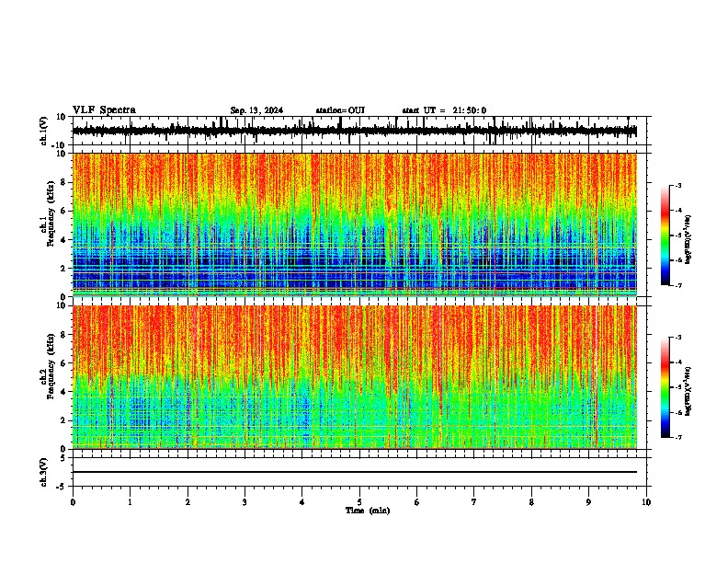Click the time axis tick label '7'
Viewport: 728px width, 563px height.
[474, 502]
